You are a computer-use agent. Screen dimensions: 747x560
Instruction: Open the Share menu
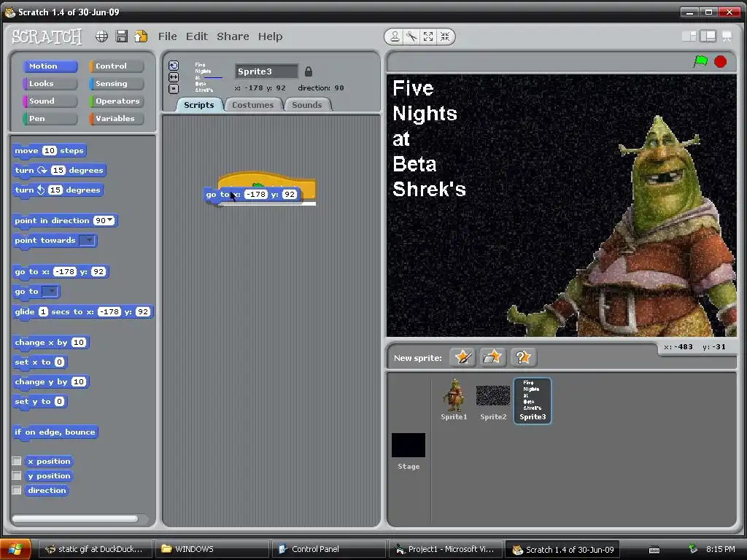coord(233,36)
